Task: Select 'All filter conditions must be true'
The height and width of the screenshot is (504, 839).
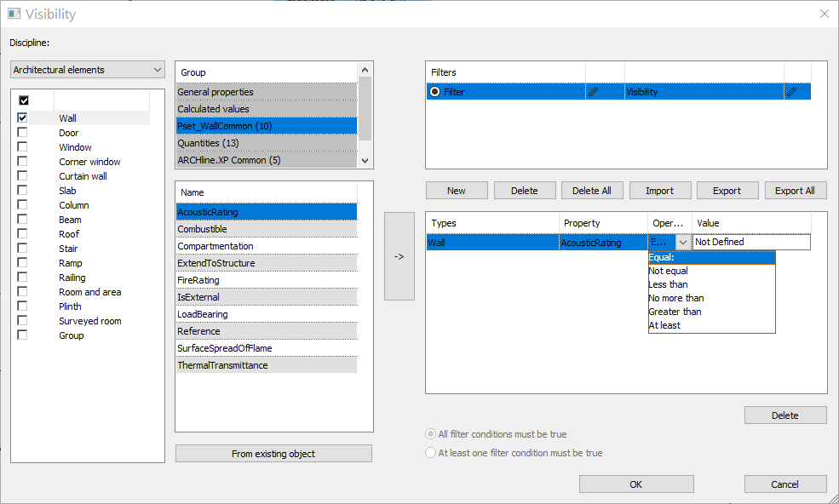Action: 430,434
